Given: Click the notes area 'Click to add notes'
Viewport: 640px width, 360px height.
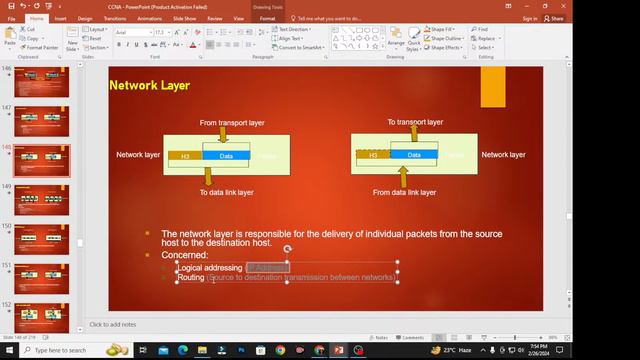Looking at the screenshot, I should click(x=113, y=324).
